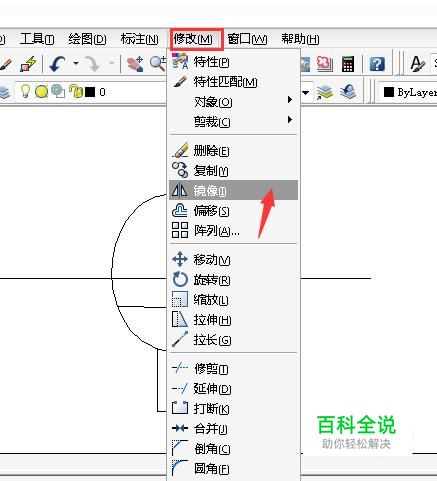
Task: Choose 圆角(F) fillet command
Action: [233, 469]
